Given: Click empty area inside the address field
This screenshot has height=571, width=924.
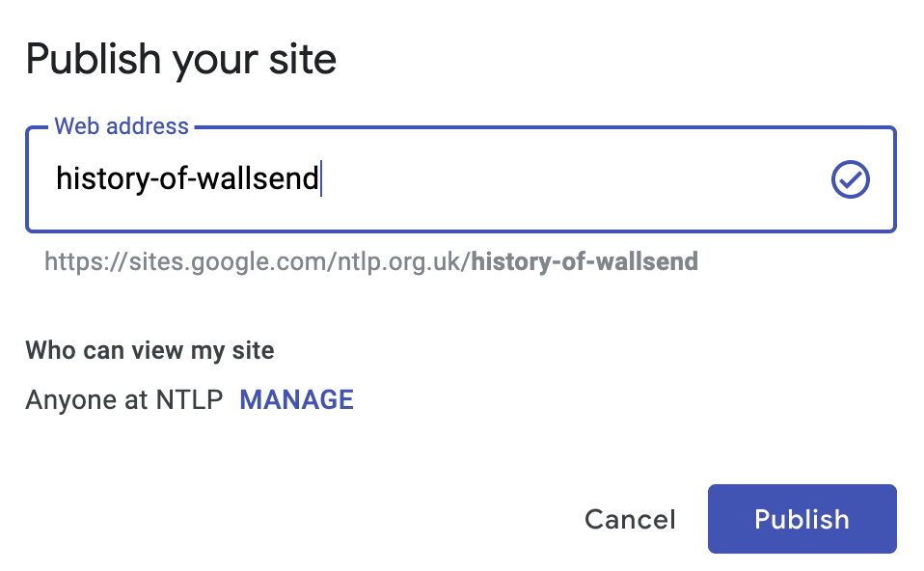Looking at the screenshot, I should click(572, 179).
